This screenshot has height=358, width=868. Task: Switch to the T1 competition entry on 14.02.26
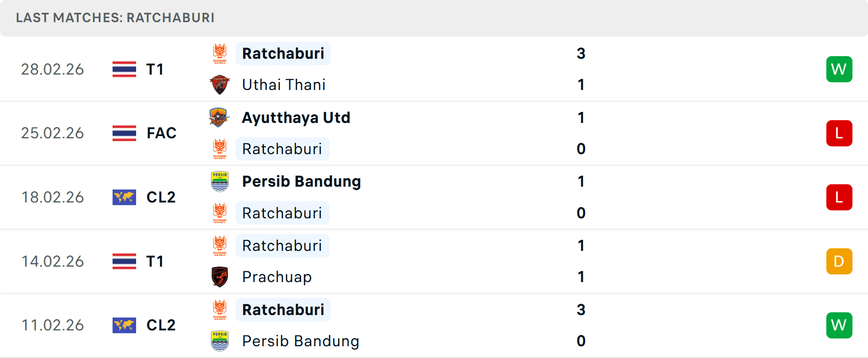pyautogui.click(x=155, y=261)
